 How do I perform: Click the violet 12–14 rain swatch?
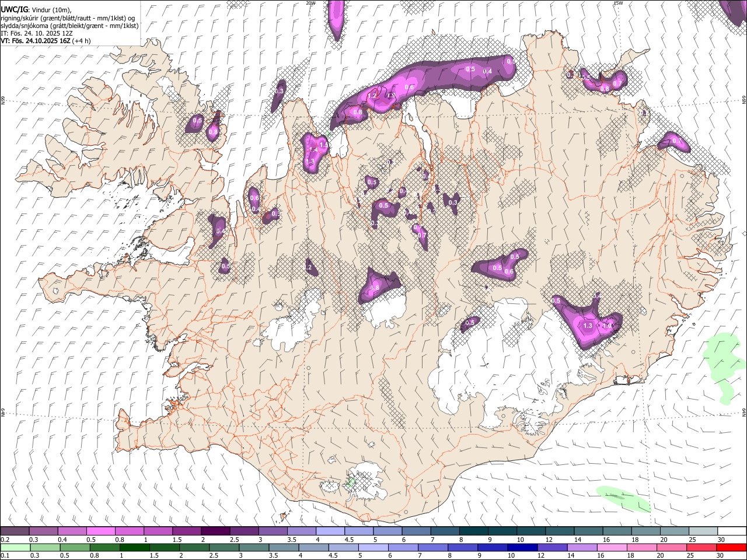click(552, 547)
